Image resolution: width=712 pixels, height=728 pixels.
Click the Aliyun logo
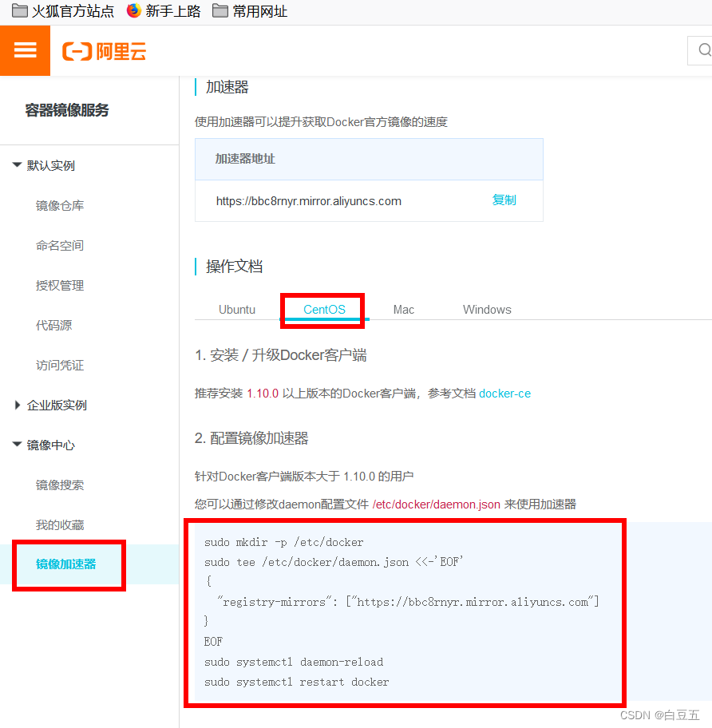point(104,51)
